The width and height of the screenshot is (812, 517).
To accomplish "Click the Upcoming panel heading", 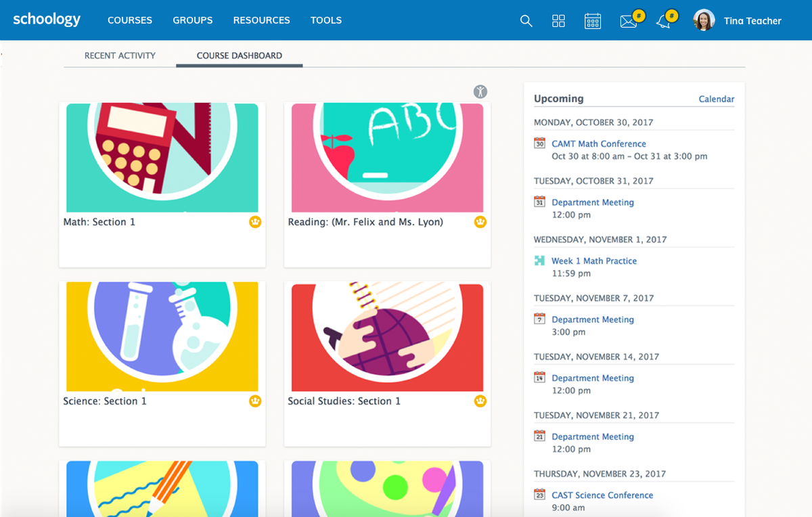I will coord(558,99).
